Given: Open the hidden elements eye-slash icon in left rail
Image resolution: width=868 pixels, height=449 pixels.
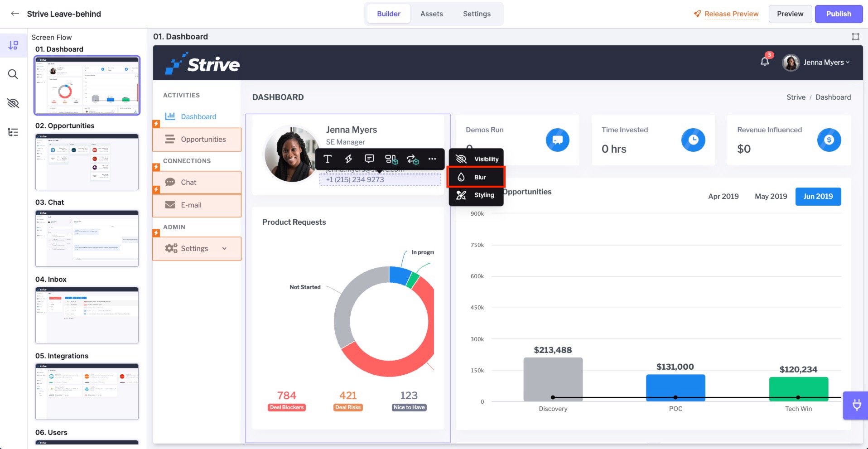Looking at the screenshot, I should 13,103.
